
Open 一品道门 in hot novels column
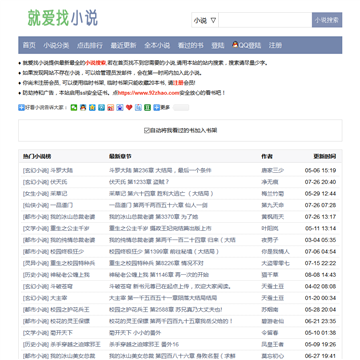point(61,205)
